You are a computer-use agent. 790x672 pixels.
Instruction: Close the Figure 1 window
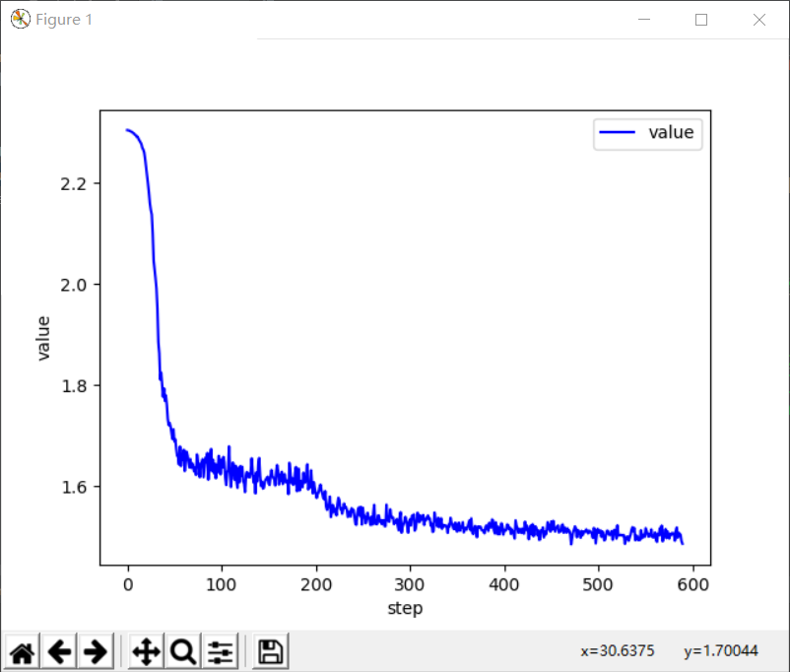(759, 19)
